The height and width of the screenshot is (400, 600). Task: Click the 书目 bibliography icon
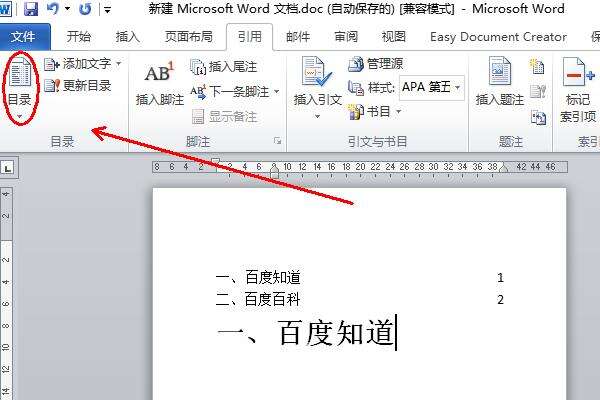pyautogui.click(x=356, y=112)
